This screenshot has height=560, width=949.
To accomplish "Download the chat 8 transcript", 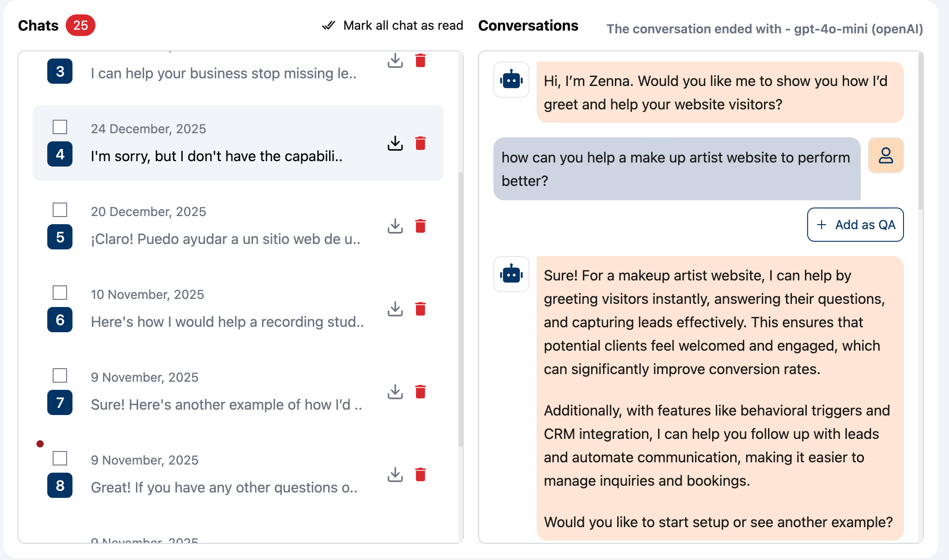I will coord(395,474).
